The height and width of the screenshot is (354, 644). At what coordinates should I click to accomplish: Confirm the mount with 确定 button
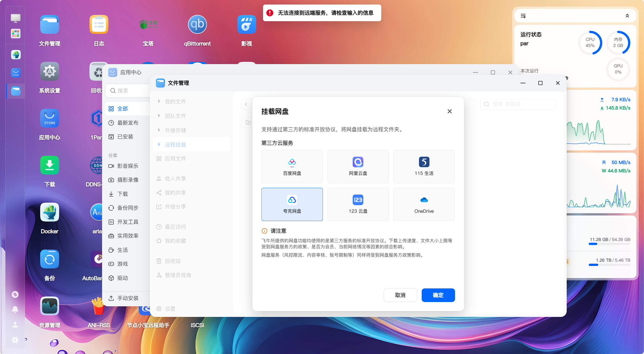(438, 295)
